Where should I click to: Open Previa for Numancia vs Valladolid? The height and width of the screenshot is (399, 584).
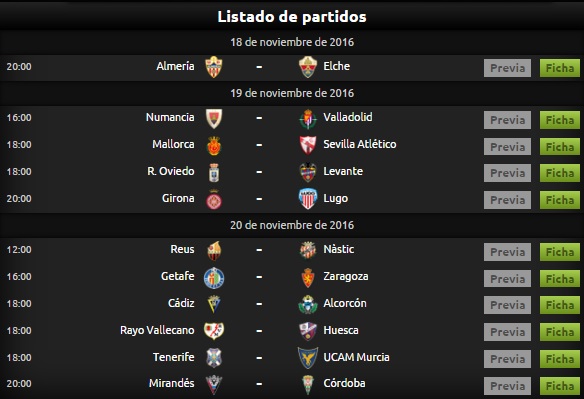[x=507, y=120]
